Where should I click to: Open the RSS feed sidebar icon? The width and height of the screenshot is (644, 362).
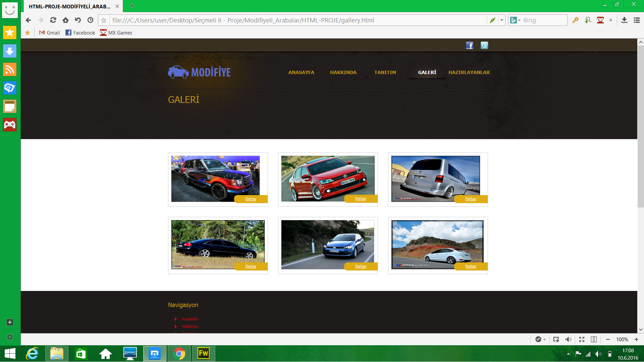point(9,69)
